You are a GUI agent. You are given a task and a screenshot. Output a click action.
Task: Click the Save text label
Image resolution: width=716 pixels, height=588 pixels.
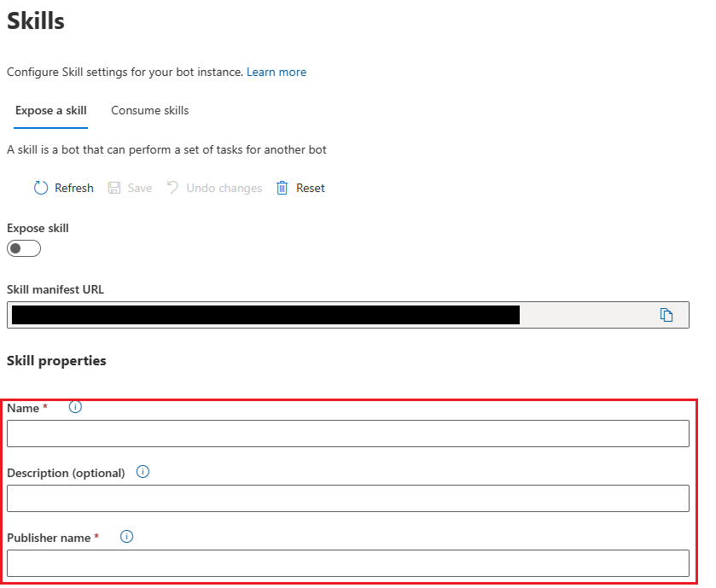[140, 188]
